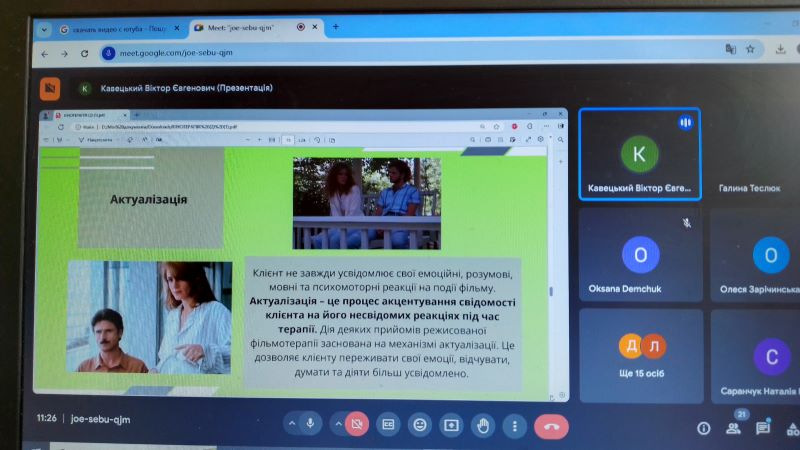Open new browser tab plus button
Screen dimensions: 800x450
[336, 27]
